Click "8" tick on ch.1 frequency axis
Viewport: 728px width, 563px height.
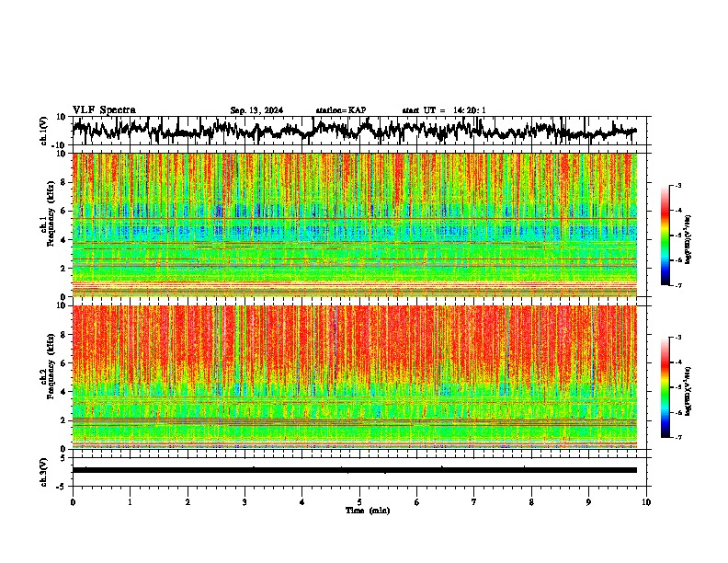pyautogui.click(x=63, y=182)
